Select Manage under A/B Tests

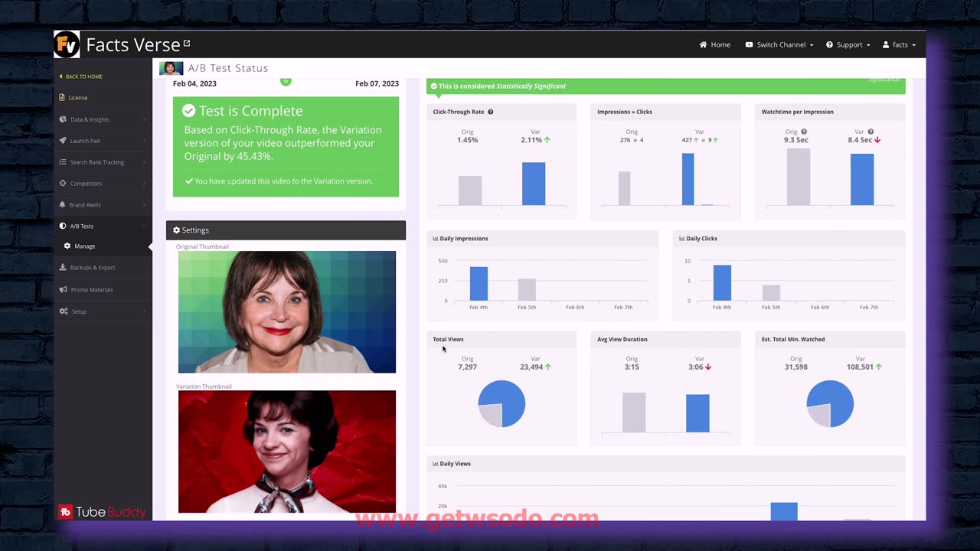click(x=85, y=246)
